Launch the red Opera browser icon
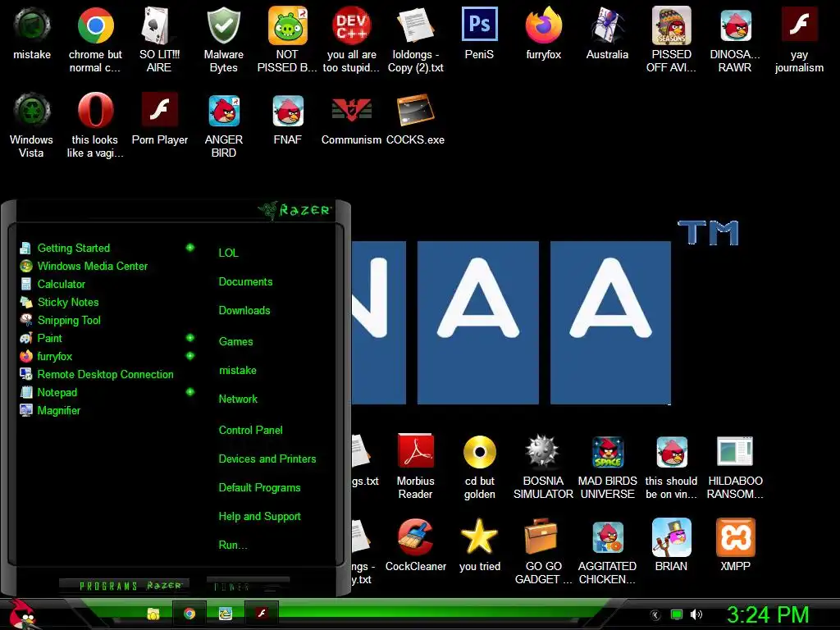The height and width of the screenshot is (630, 840). coord(95,111)
